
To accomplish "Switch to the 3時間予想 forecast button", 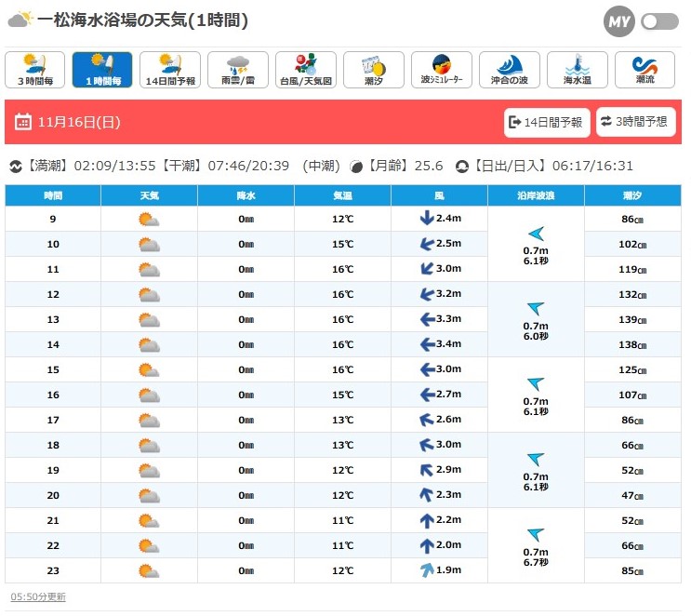I will (x=636, y=122).
